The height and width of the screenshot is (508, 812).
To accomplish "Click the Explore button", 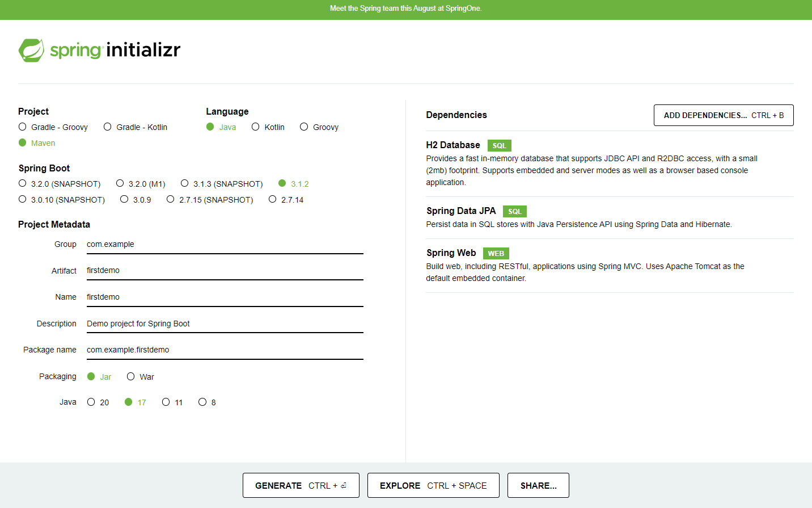I will [x=433, y=485].
